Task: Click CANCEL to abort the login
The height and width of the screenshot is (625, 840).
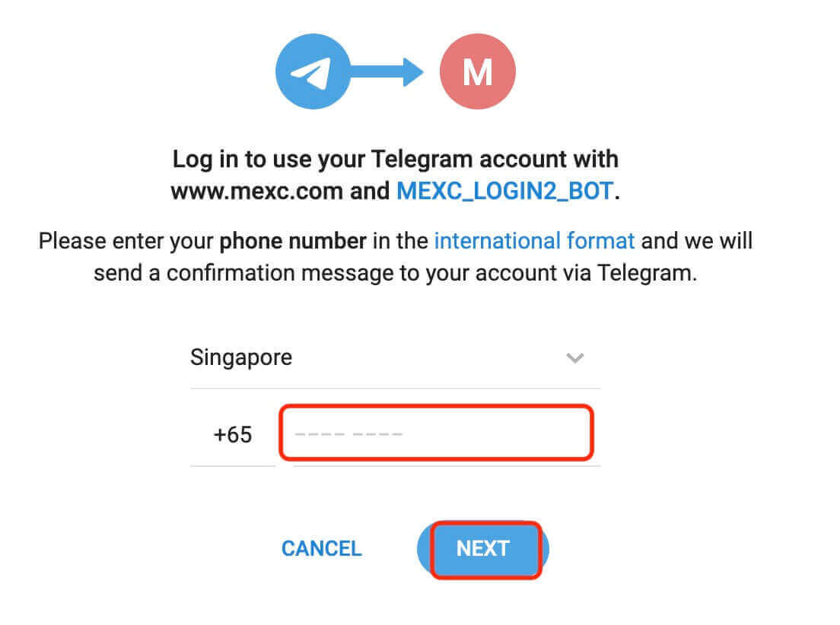Action: 321,548
